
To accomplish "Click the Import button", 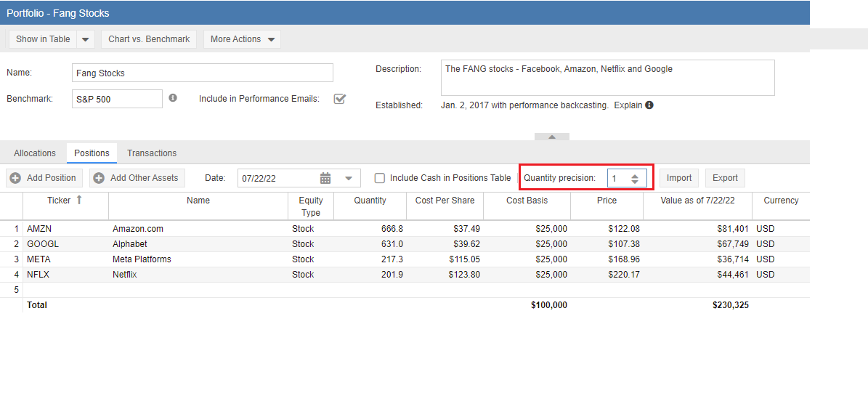I will coord(679,178).
